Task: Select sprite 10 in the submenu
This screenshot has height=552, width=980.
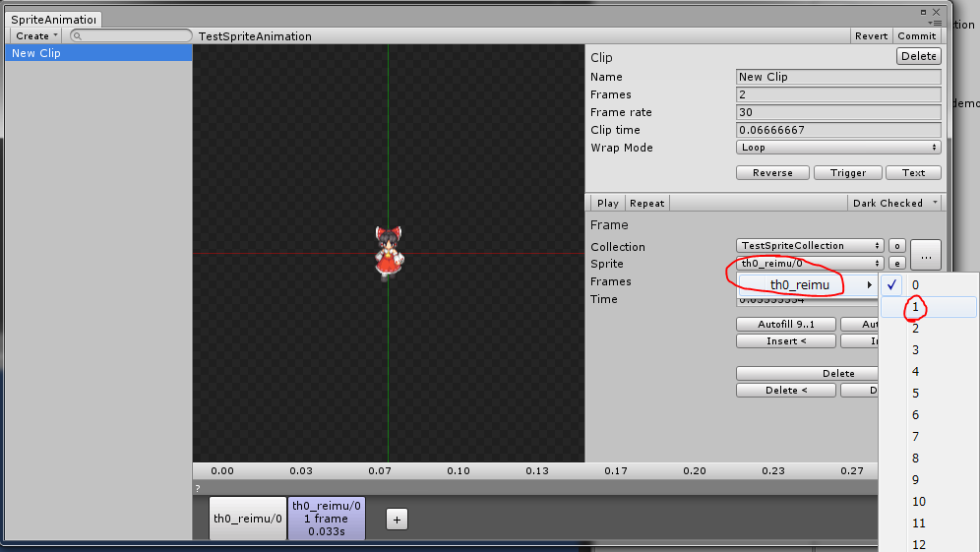Action: point(929,502)
